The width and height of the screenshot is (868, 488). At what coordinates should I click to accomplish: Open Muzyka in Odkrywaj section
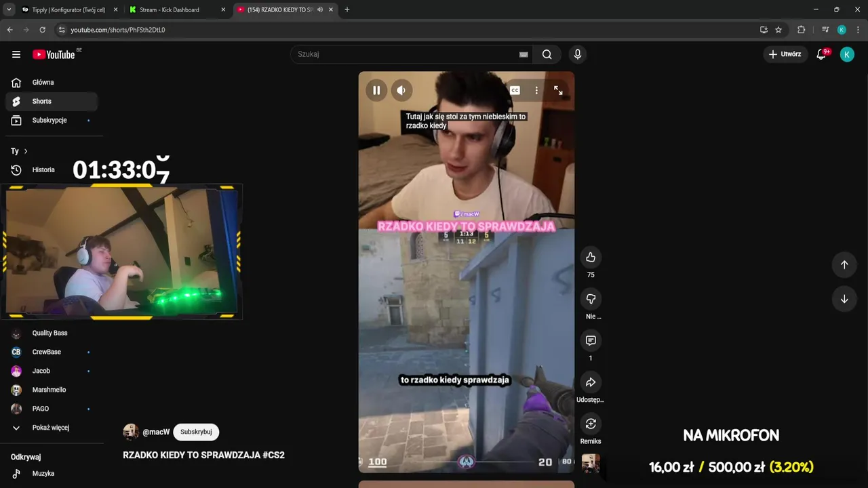coord(52,474)
